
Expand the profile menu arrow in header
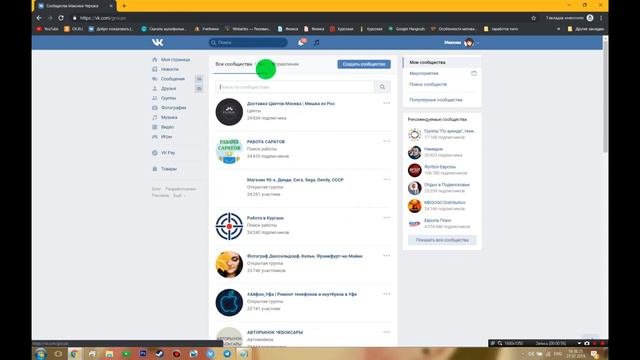pos(478,43)
